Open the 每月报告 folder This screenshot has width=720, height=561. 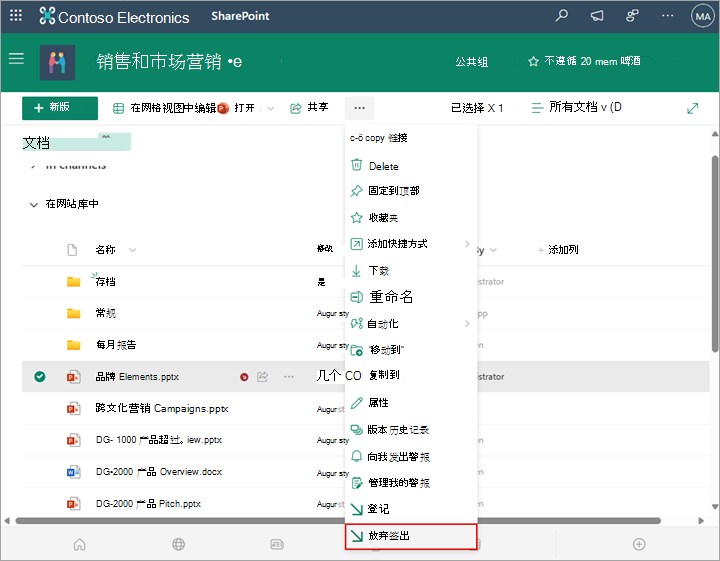[x=116, y=345]
